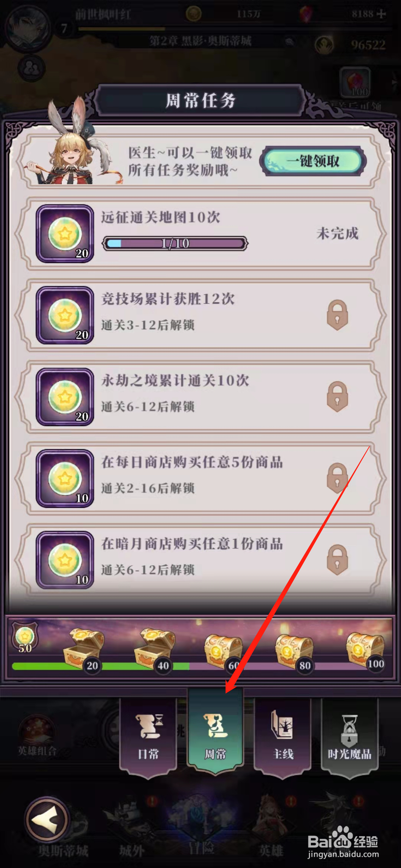Click the 1/10 expedition progress bar
This screenshot has height=868, width=401.
[175, 243]
